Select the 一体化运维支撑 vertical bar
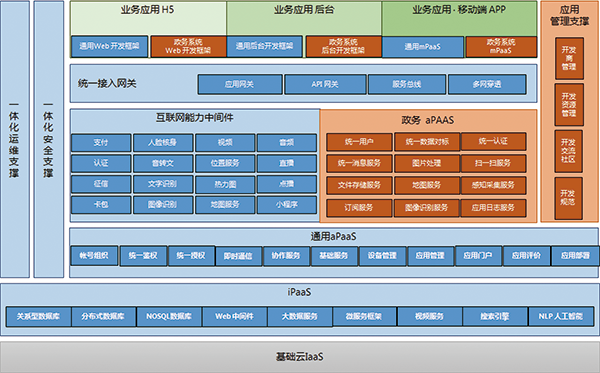 pos(15,139)
